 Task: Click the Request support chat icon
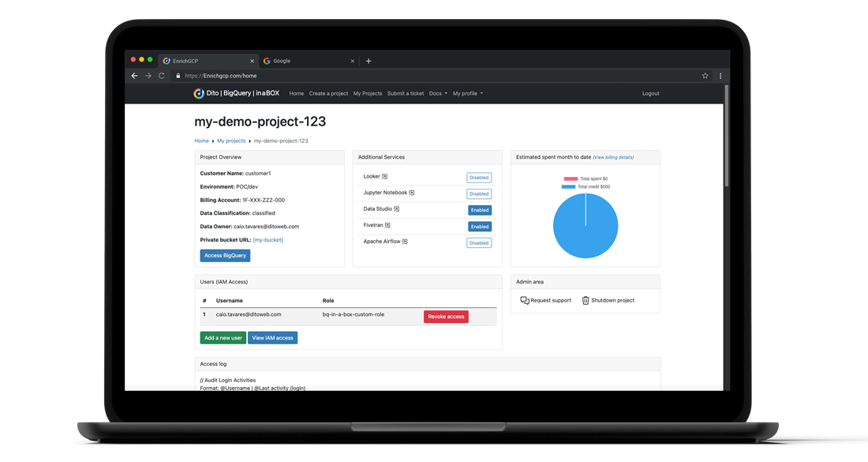click(524, 300)
